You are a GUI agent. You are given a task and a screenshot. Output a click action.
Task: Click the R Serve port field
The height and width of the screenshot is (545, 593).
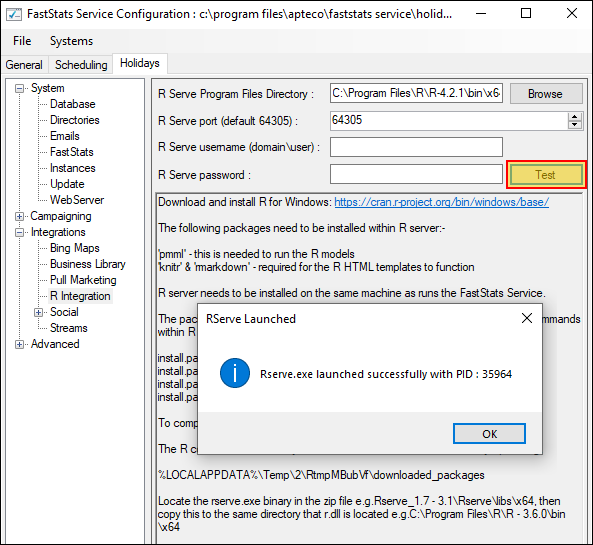click(x=449, y=121)
